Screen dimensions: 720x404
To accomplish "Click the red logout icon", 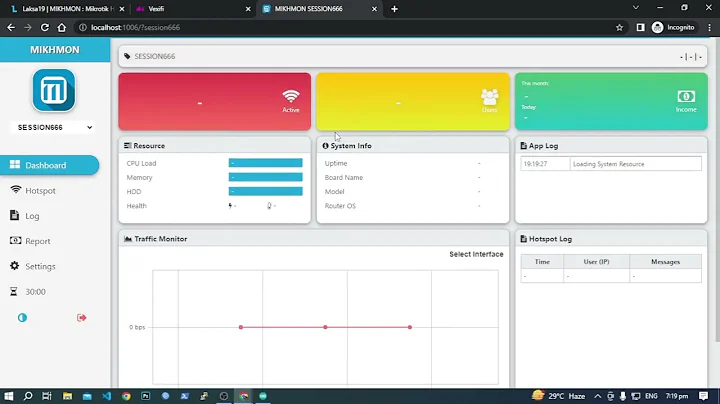I will [82, 318].
